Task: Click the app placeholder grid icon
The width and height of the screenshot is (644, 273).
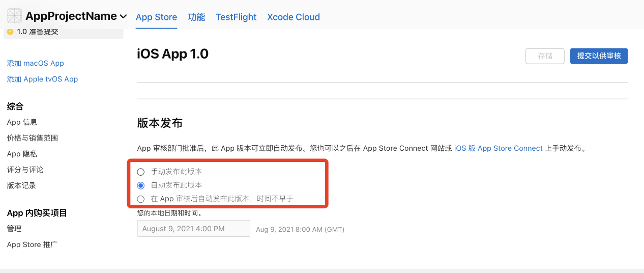Action: [14, 16]
